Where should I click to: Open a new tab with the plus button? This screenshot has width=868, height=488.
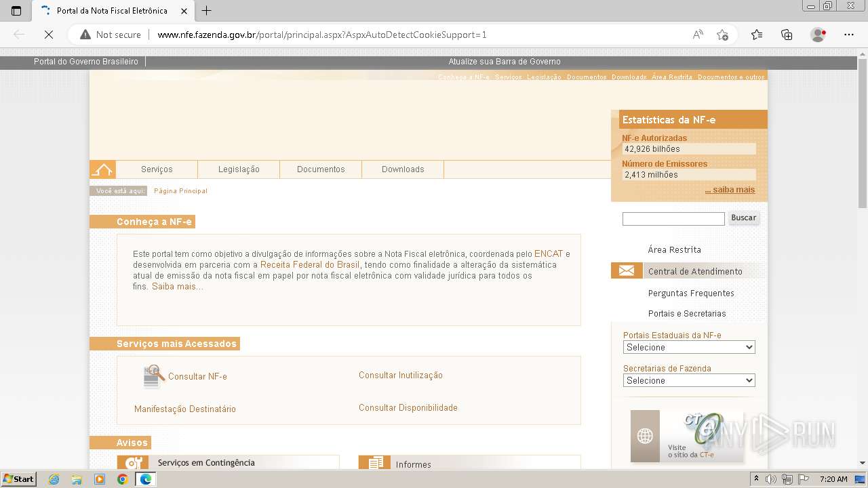(207, 11)
